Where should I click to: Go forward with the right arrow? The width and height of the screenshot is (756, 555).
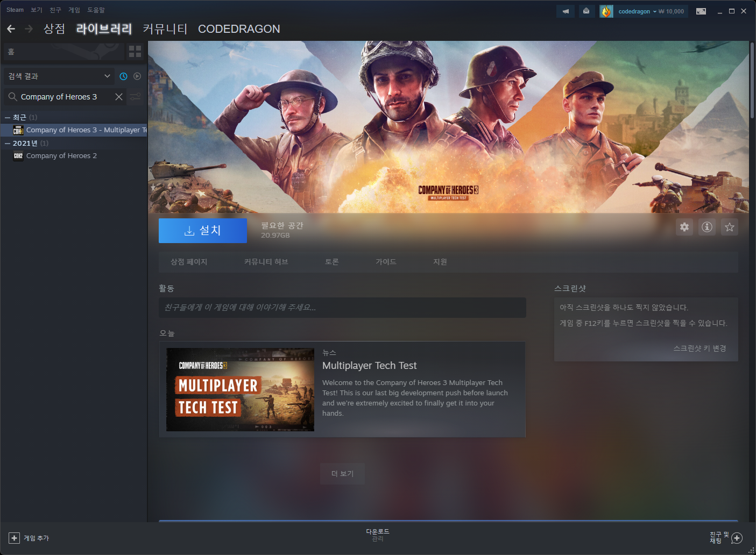tap(29, 29)
